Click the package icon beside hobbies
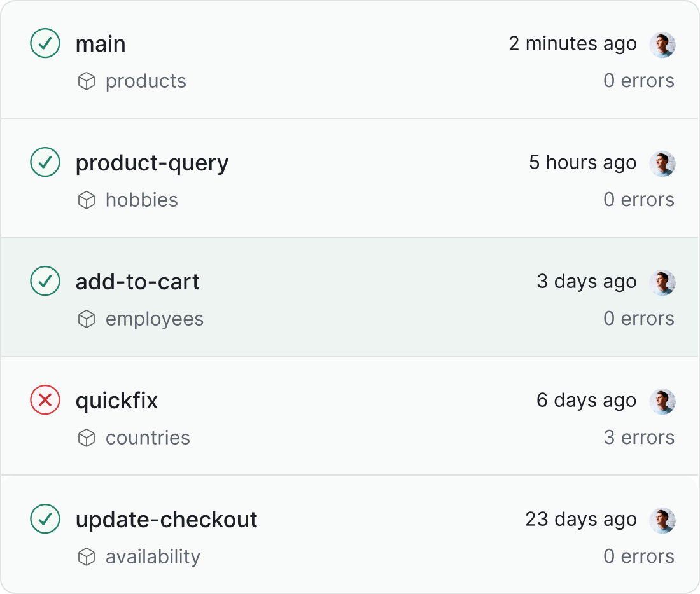This screenshot has width=700, height=594. tap(87, 200)
